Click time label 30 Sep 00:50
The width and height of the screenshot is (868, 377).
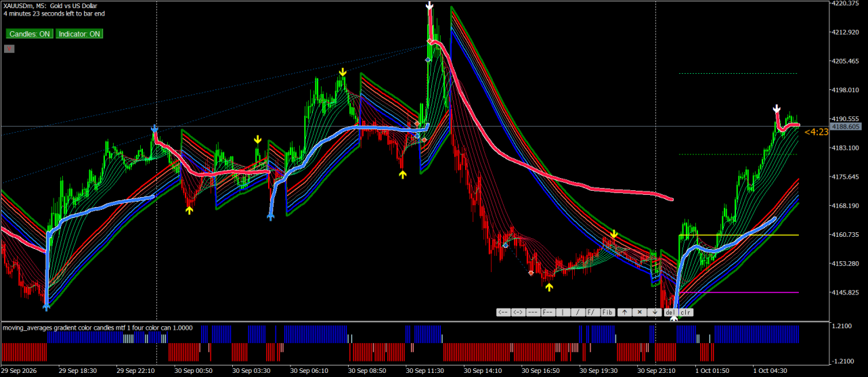(194, 371)
